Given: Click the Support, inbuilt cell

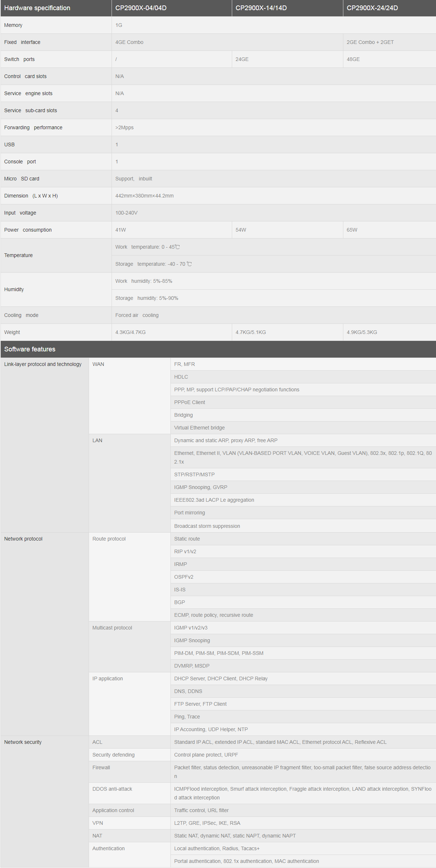Looking at the screenshot, I should (x=274, y=179).
